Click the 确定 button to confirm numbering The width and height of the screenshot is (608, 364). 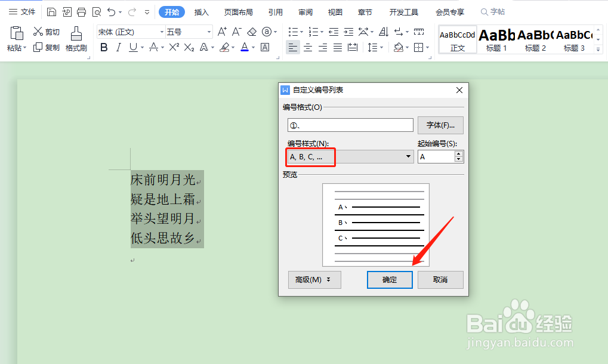point(389,280)
